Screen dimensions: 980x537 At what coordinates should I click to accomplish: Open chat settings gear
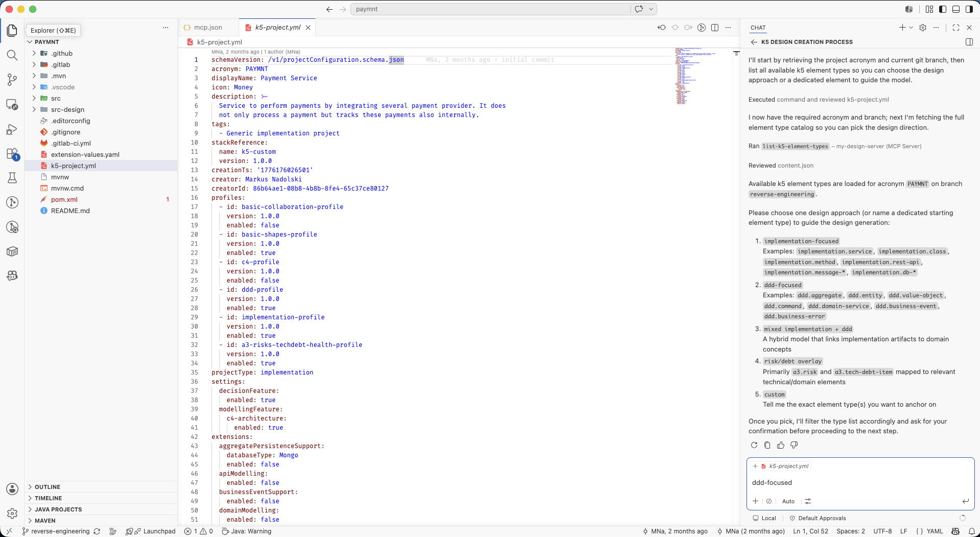click(x=923, y=28)
